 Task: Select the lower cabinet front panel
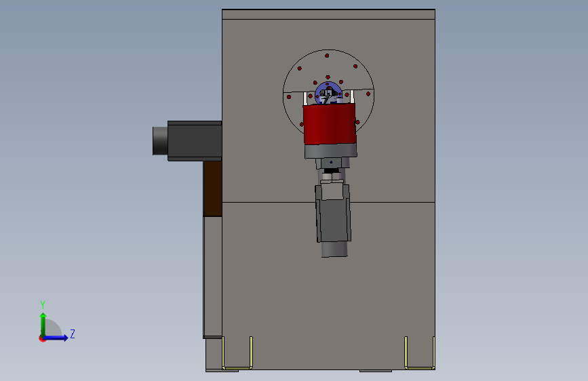pyautogui.click(x=328, y=286)
